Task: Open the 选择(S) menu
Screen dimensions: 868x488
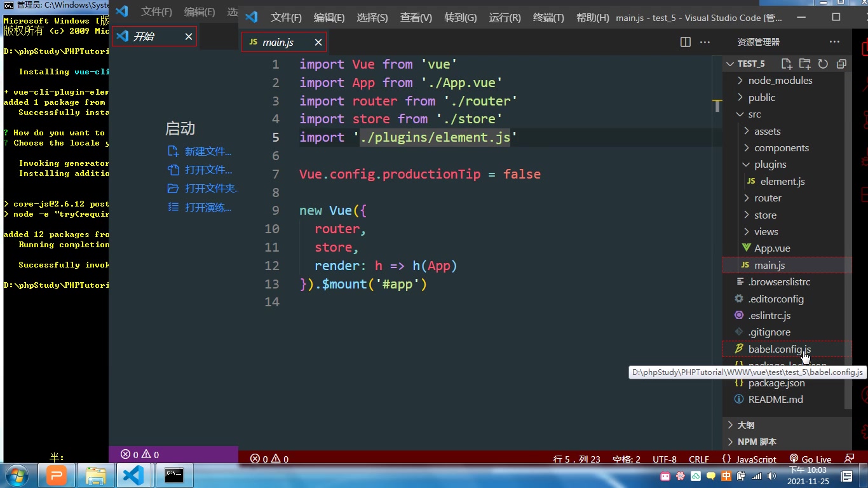Action: (372, 18)
